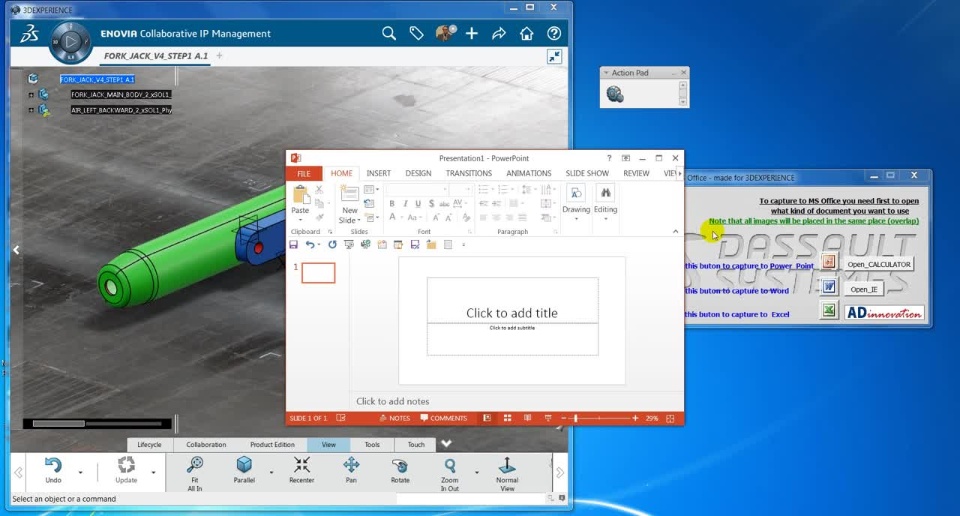Toggle COMMENTS pane in PowerPoint status bar
Screen dimensions: 960x516
(x=444, y=418)
